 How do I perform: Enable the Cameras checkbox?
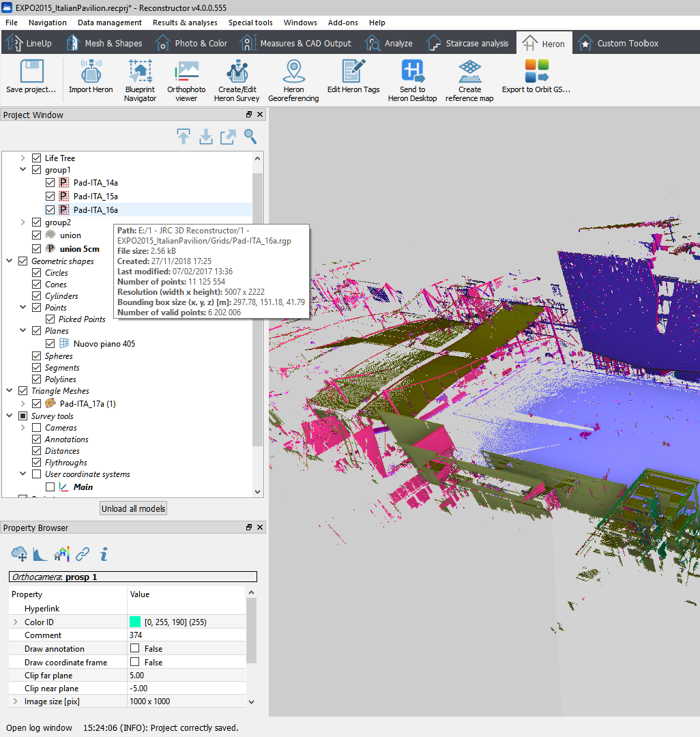click(x=37, y=428)
